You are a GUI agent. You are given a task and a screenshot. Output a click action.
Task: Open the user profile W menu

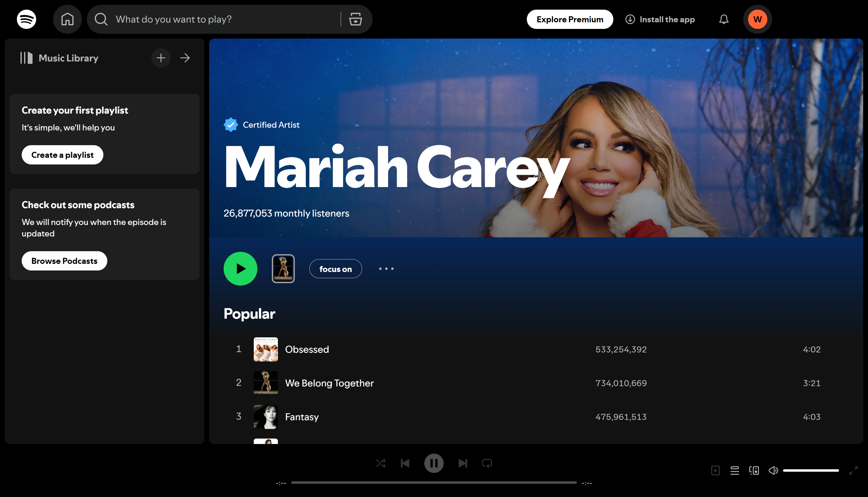pyautogui.click(x=757, y=19)
